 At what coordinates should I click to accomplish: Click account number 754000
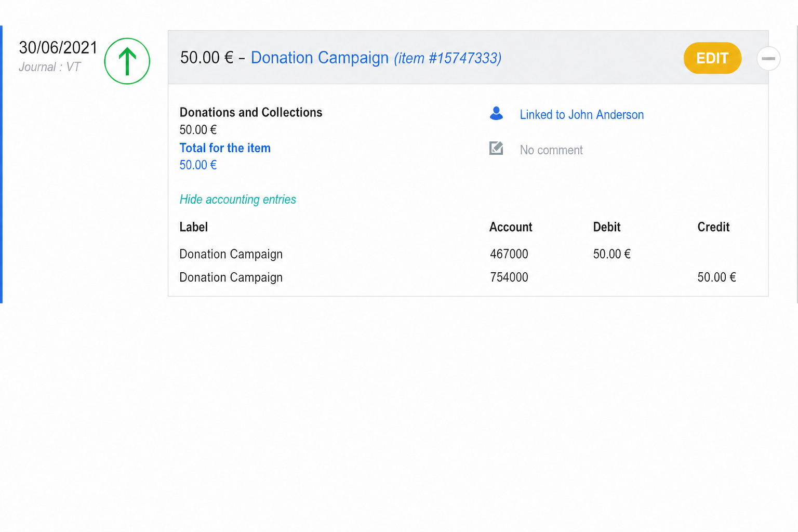(x=509, y=277)
